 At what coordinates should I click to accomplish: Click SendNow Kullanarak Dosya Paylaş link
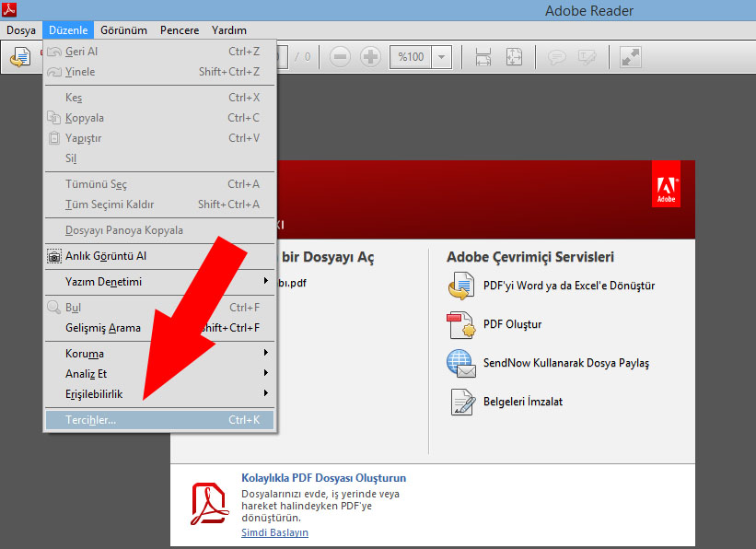click(x=566, y=363)
